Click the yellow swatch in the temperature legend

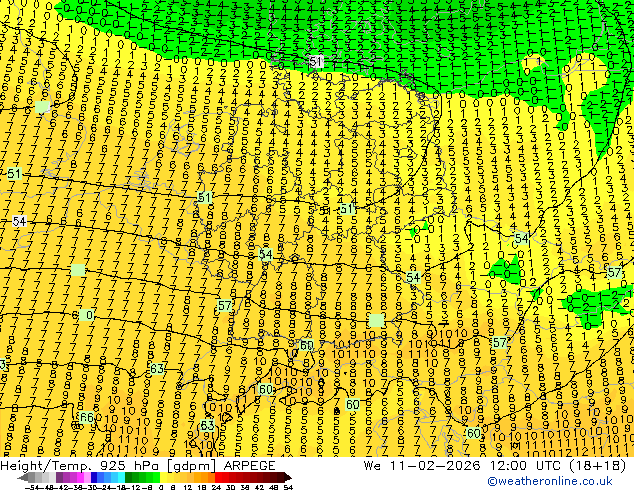[164, 477]
